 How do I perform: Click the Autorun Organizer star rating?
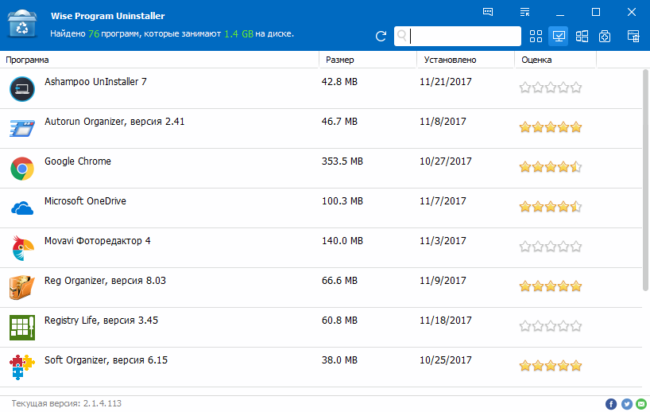(x=551, y=127)
